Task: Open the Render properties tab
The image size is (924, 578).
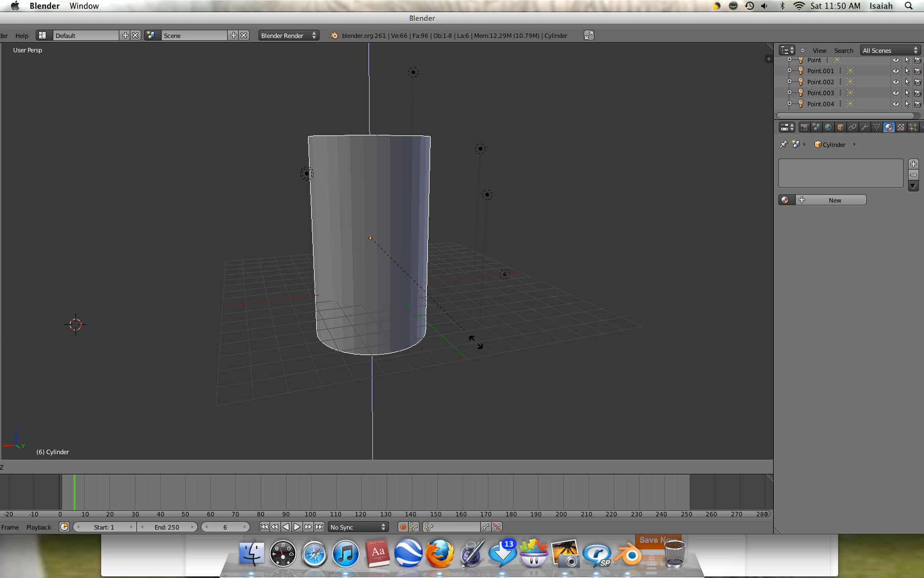Action: click(804, 127)
